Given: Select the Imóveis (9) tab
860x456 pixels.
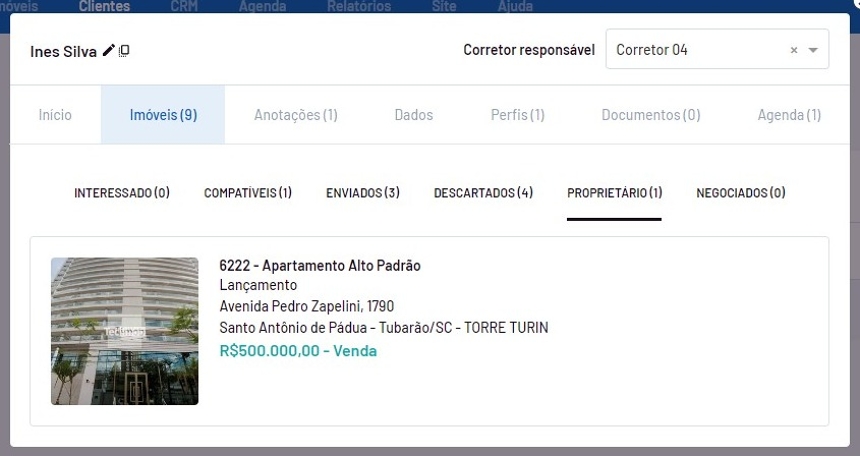Looking at the screenshot, I should point(163,115).
